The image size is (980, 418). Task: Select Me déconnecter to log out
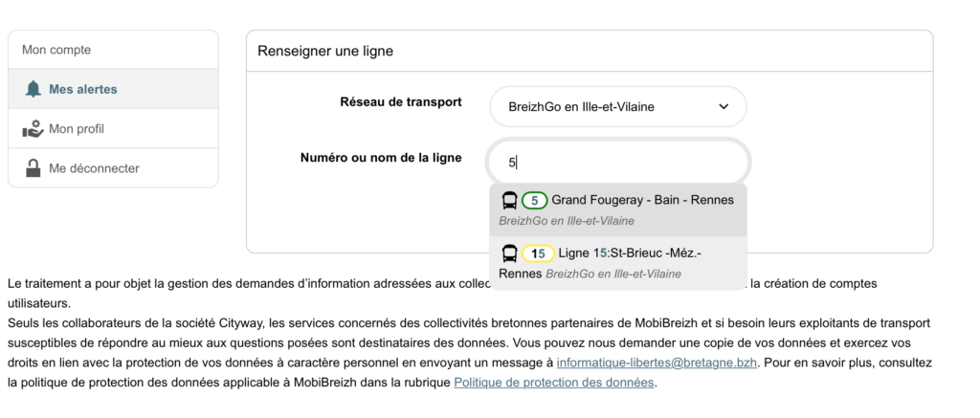(x=113, y=168)
